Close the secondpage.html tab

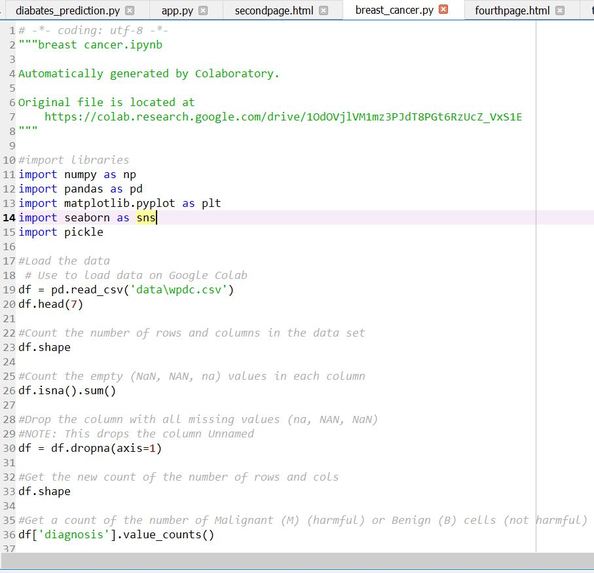[x=324, y=11]
